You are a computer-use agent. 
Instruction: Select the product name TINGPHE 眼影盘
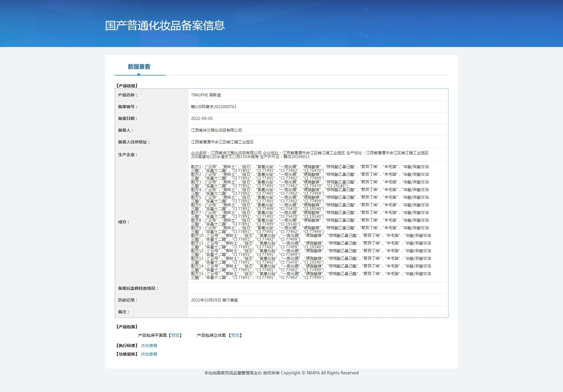[206, 95]
